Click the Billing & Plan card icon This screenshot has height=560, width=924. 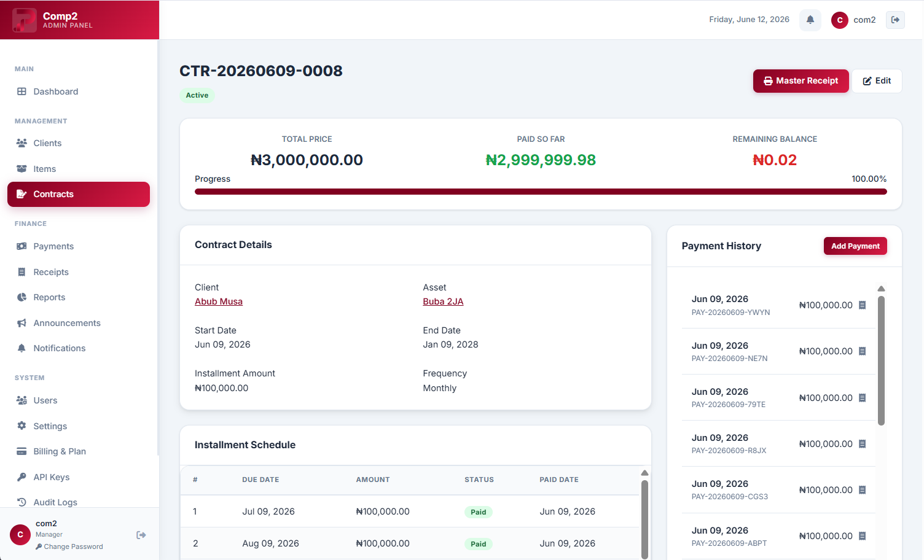point(22,451)
